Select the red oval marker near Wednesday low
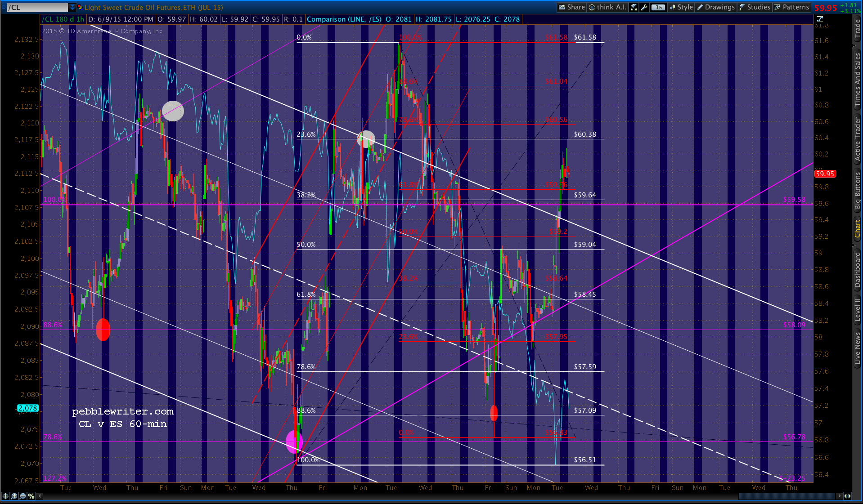 tap(103, 330)
